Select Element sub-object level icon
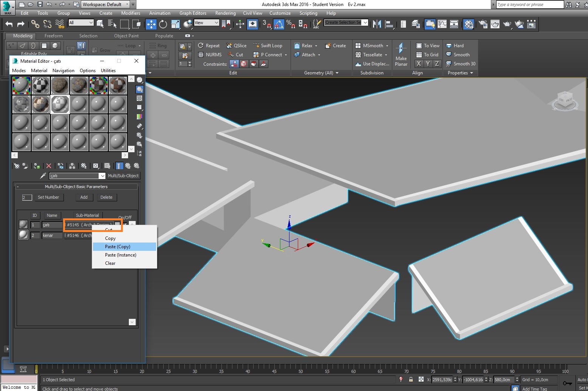This screenshot has width=588, height=391. 55,46
